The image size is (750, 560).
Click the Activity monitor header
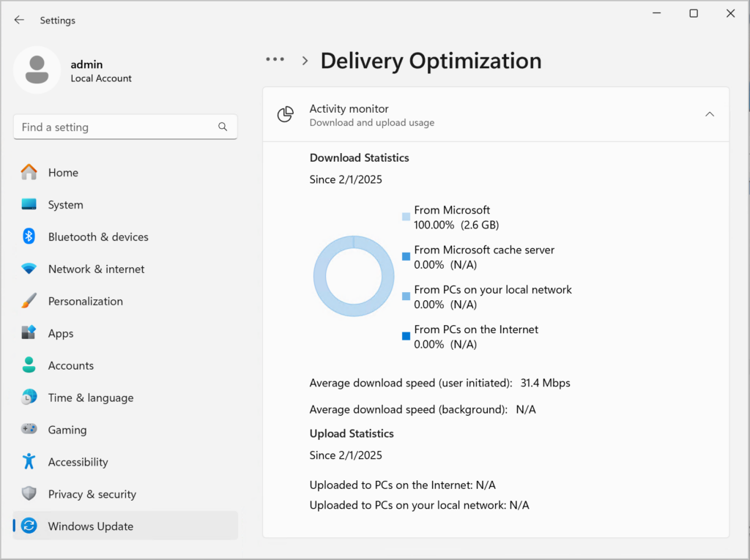[x=496, y=114]
